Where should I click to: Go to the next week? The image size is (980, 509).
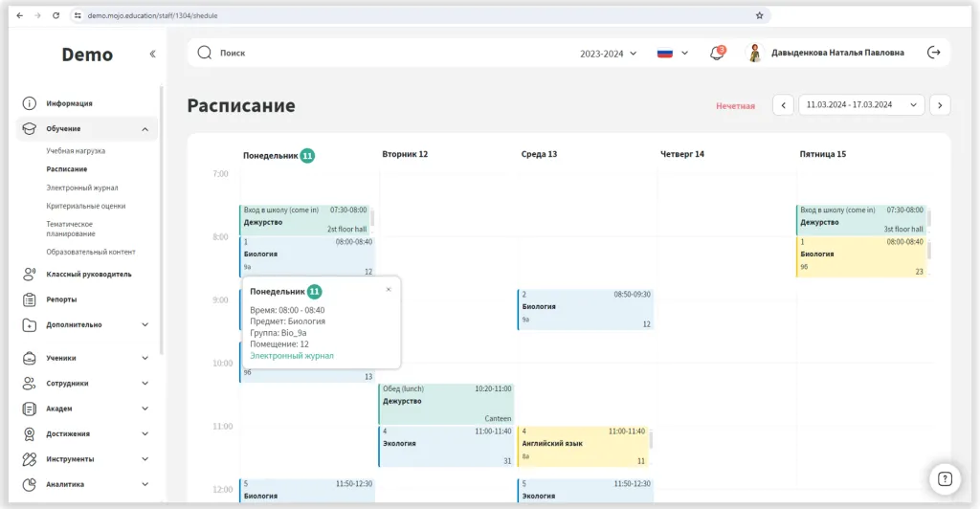[x=940, y=105]
